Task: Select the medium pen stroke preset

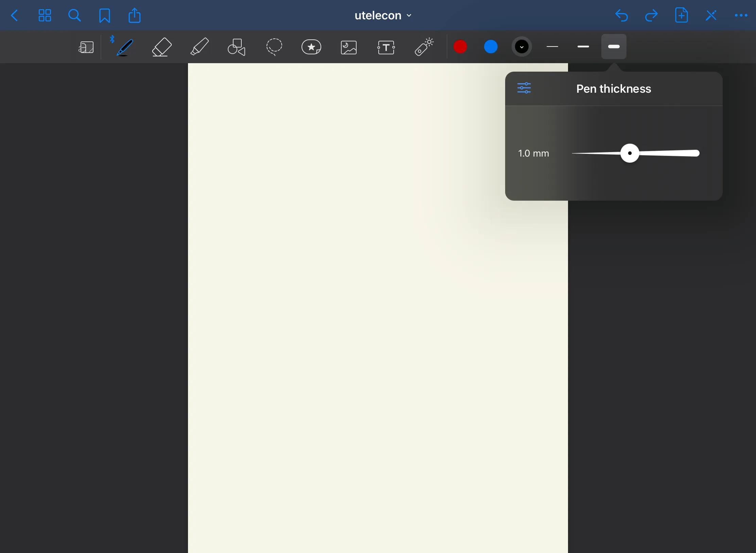Action: click(583, 47)
